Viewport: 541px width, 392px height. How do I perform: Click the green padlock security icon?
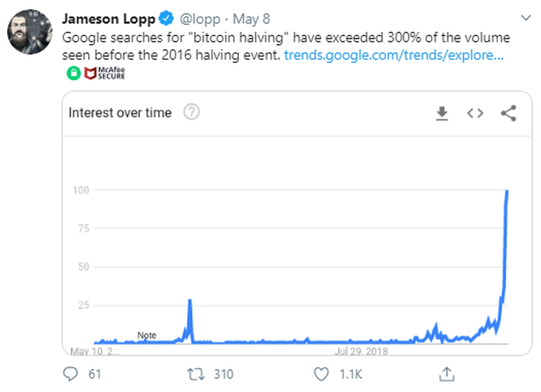(x=74, y=73)
